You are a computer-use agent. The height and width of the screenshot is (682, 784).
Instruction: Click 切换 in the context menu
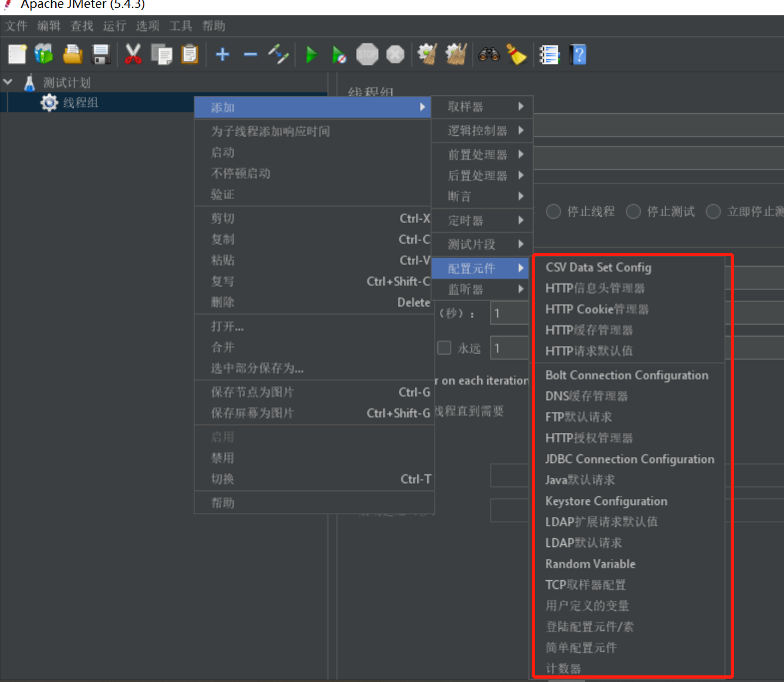[313, 479]
